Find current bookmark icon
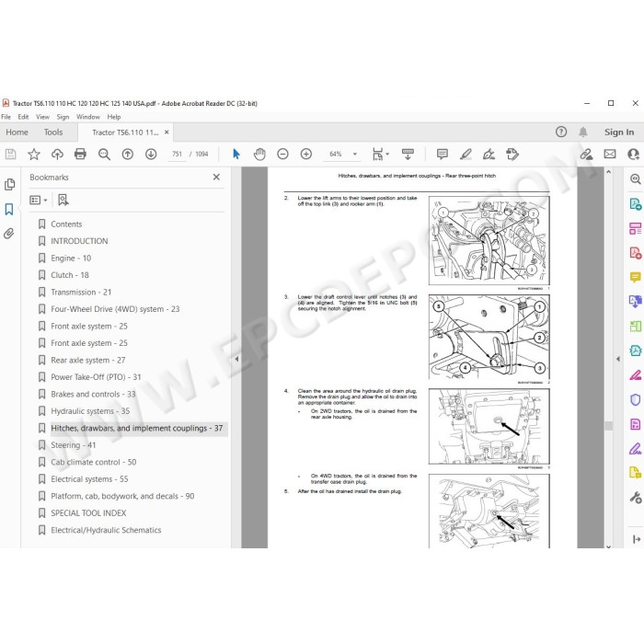The width and height of the screenshot is (644, 644). coord(63,200)
